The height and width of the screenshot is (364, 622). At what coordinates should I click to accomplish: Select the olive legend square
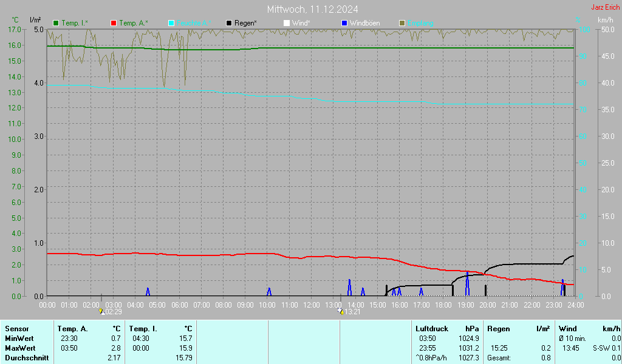402,23
